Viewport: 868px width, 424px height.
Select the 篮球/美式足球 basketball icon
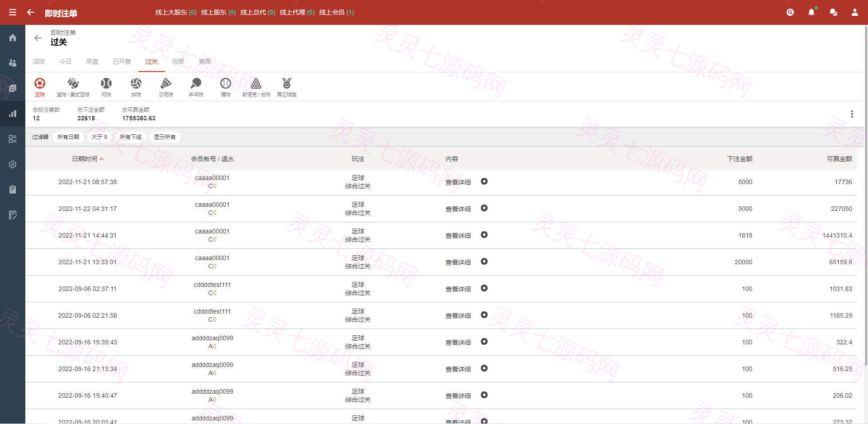[73, 87]
